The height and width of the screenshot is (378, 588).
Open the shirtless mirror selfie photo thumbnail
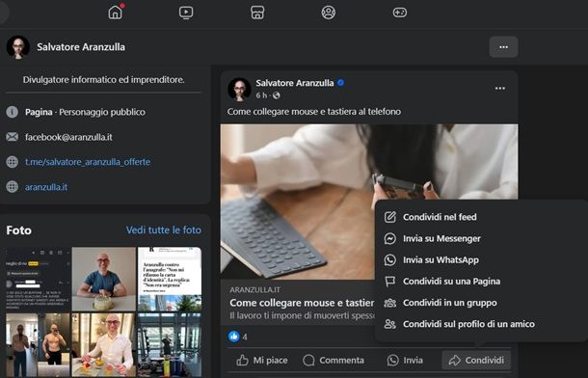tap(38, 345)
